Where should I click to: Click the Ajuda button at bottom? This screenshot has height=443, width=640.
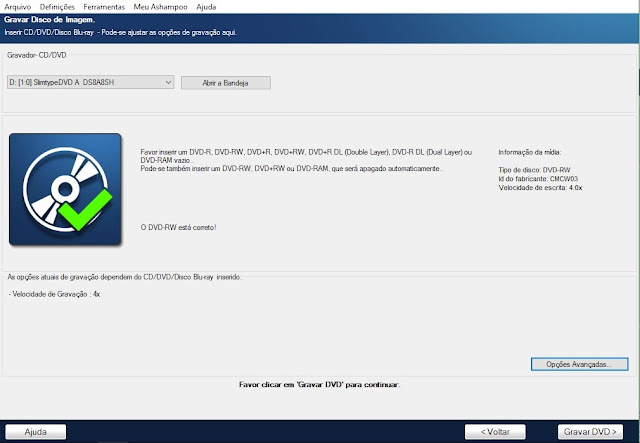[36, 432]
